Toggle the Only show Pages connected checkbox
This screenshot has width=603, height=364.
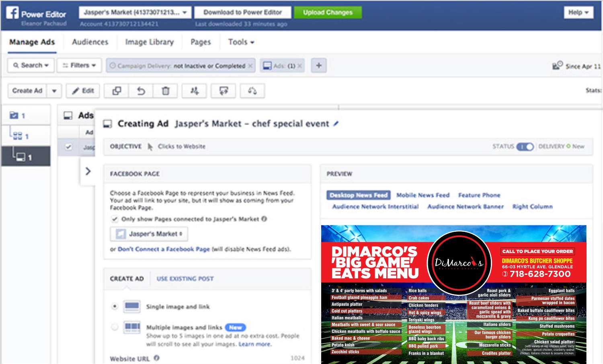point(115,219)
